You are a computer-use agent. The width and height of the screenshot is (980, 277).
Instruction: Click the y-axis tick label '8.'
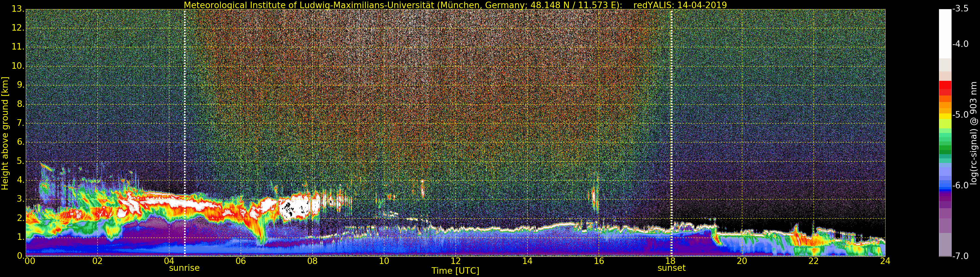pos(21,104)
